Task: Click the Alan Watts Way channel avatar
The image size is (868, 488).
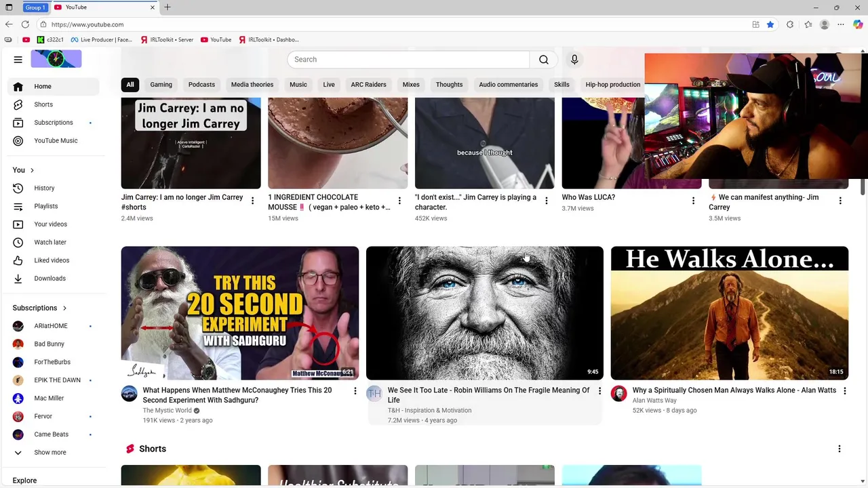Action: 619,394
